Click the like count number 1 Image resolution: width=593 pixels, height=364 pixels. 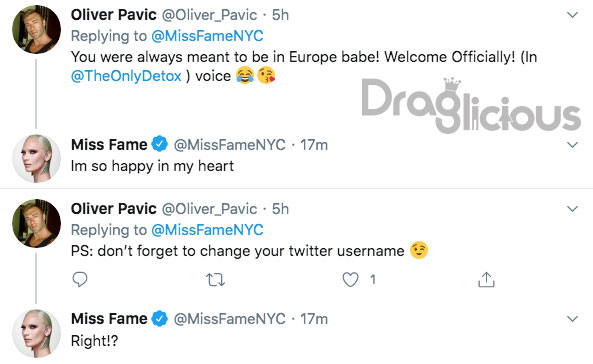373,280
